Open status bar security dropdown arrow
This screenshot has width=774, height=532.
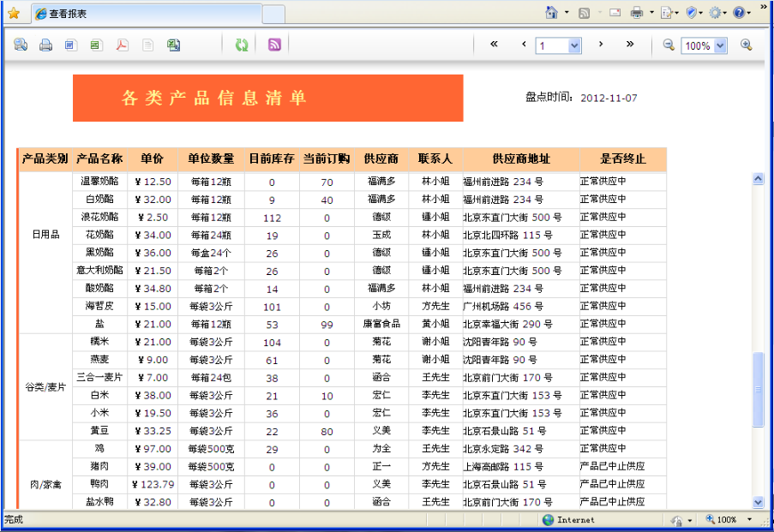[x=690, y=520]
